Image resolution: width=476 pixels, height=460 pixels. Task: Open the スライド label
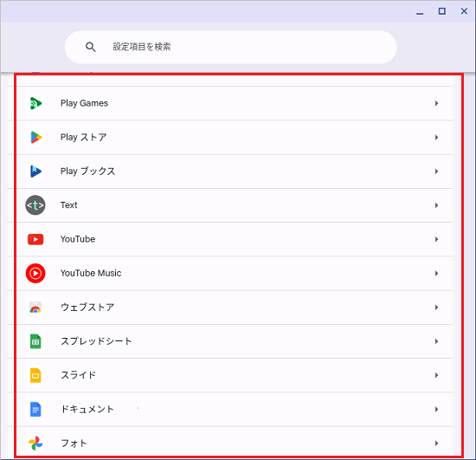click(78, 375)
